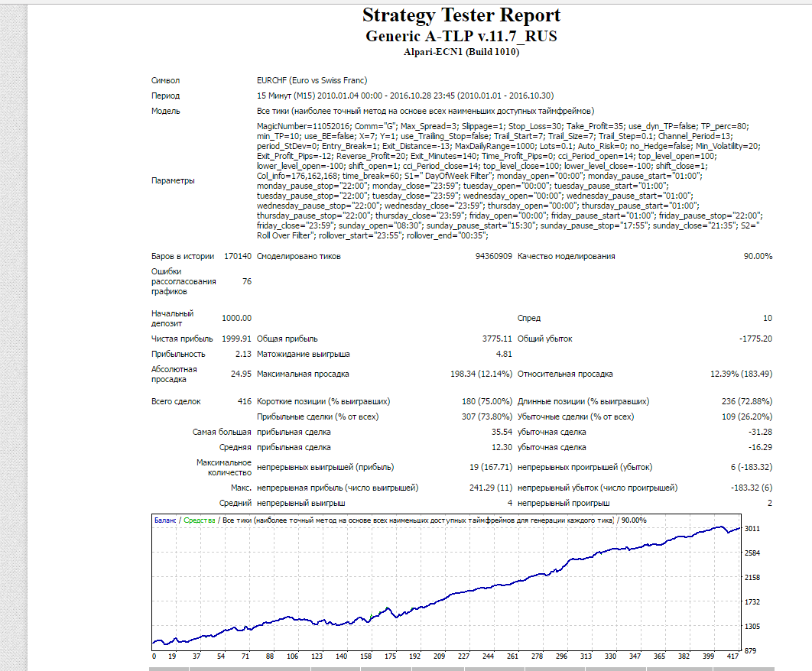This screenshot has height=671, width=812.
Task: Click the Качество моделирования label
Action: 566,256
